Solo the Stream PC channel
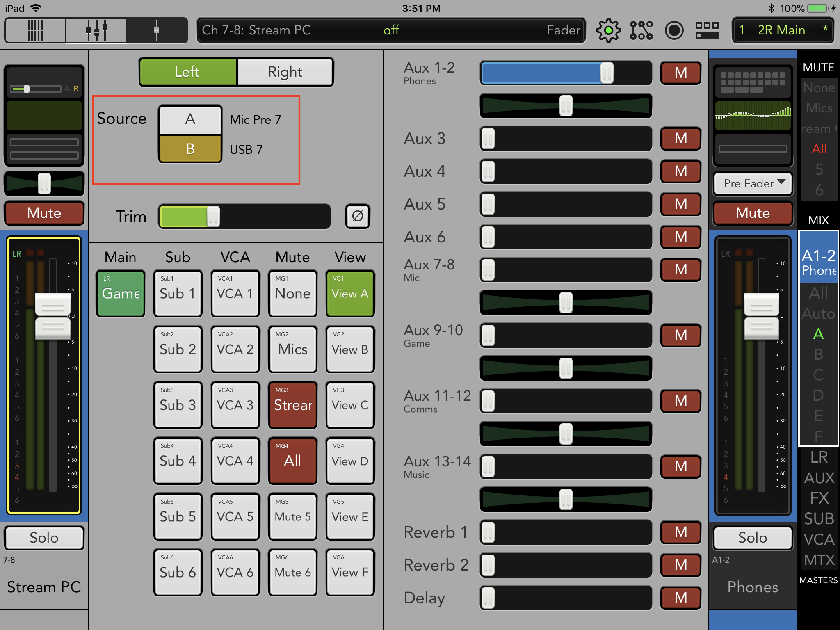 [44, 538]
